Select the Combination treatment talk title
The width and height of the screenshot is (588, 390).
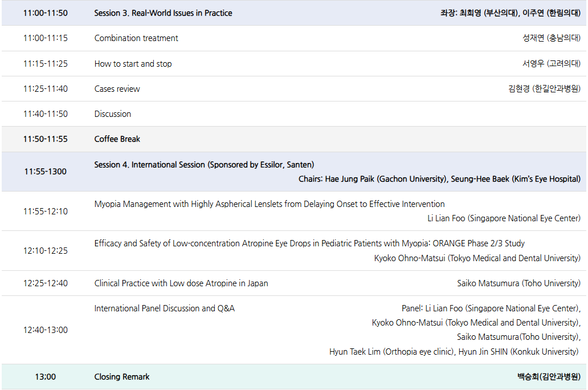tap(136, 38)
